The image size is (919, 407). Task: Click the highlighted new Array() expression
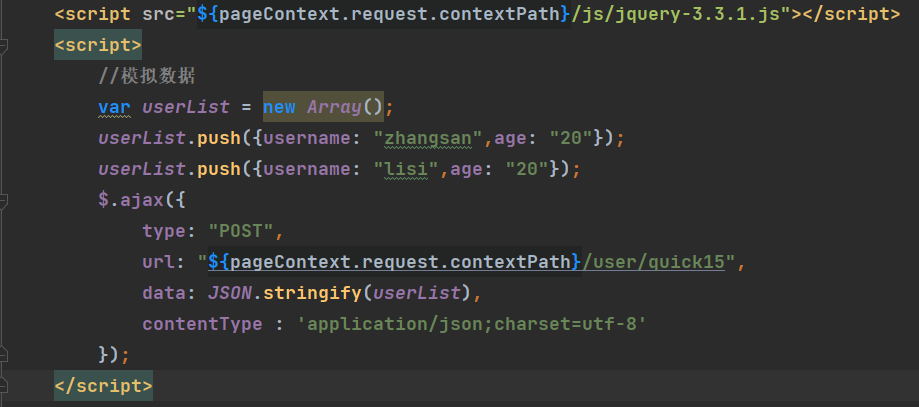pyautogui.click(x=324, y=107)
